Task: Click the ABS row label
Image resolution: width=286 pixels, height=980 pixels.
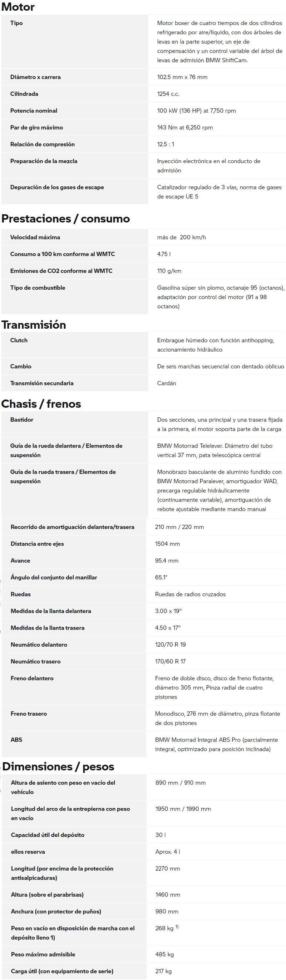Action: pyautogui.click(x=16, y=740)
